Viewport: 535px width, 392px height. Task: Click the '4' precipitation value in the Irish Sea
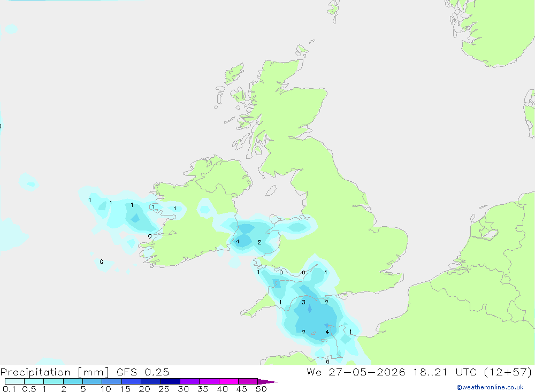point(238,242)
